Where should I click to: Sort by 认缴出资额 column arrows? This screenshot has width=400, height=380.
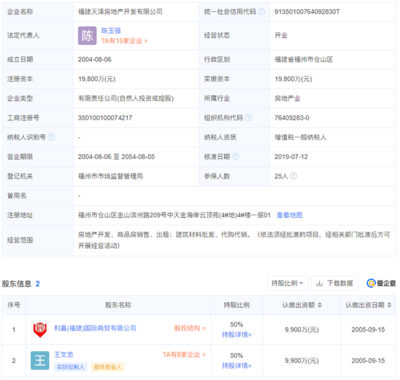pos(320,305)
